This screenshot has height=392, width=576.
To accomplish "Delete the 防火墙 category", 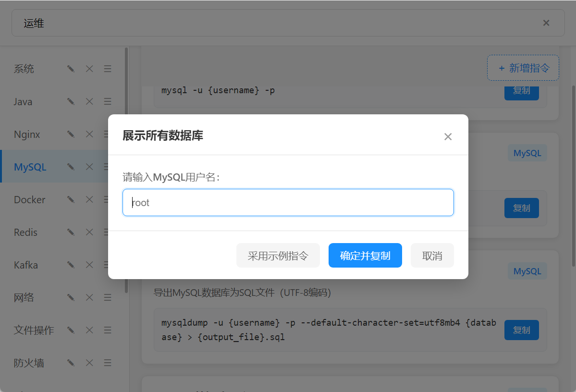I will 89,363.
